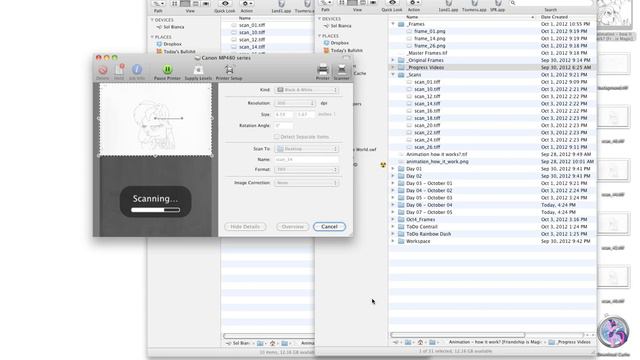Expand the ToDo Rainbow Dash folder
The image size is (640, 360).
coord(393,234)
